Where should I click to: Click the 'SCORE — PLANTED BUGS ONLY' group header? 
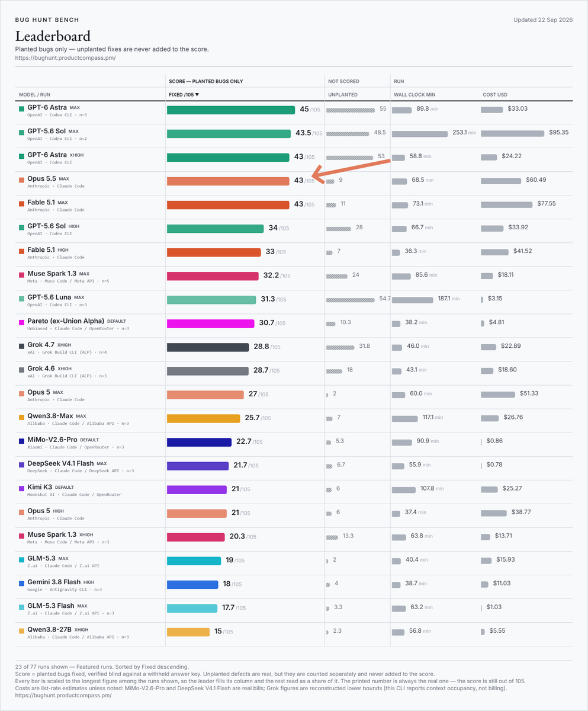pos(206,81)
